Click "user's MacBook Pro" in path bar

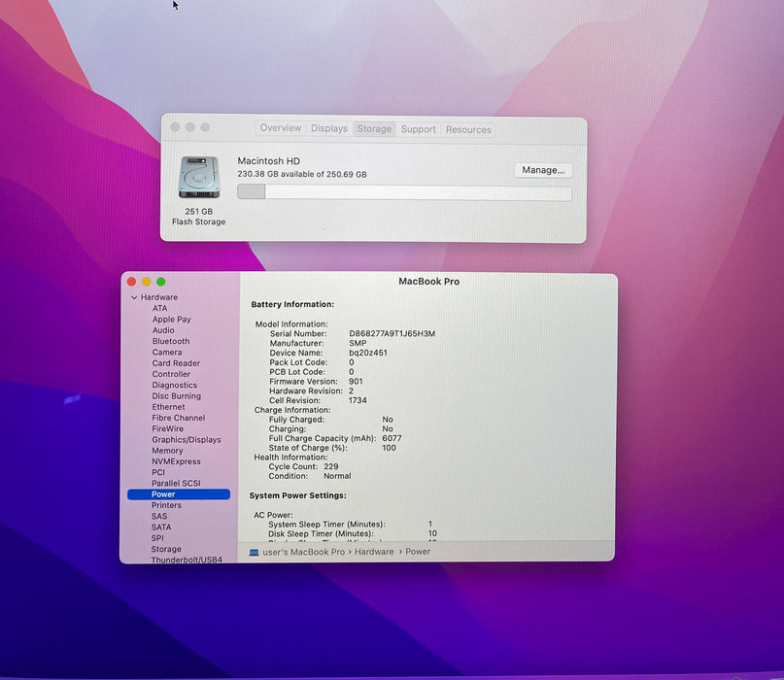(303, 552)
